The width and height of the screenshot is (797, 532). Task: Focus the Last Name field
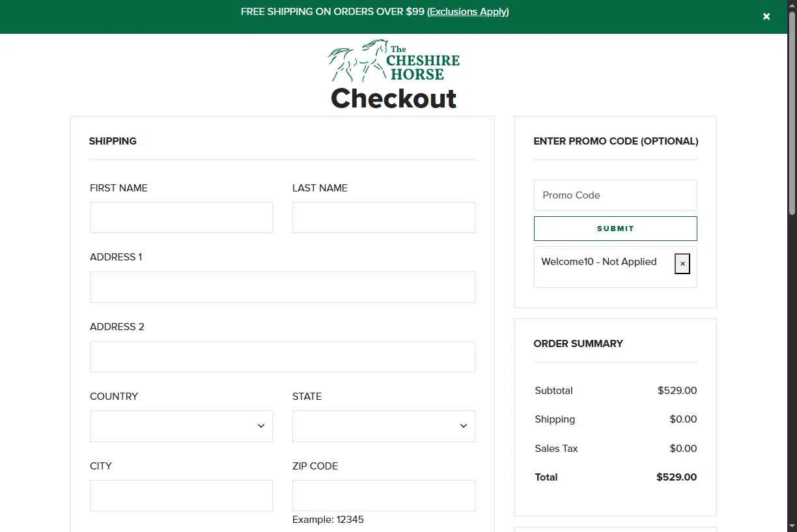pos(384,217)
